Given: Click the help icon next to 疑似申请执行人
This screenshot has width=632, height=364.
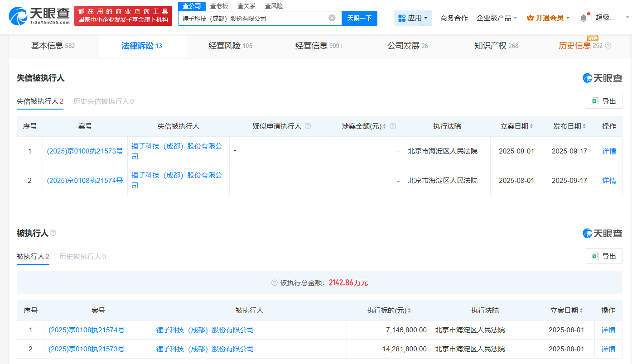Looking at the screenshot, I should (x=308, y=126).
